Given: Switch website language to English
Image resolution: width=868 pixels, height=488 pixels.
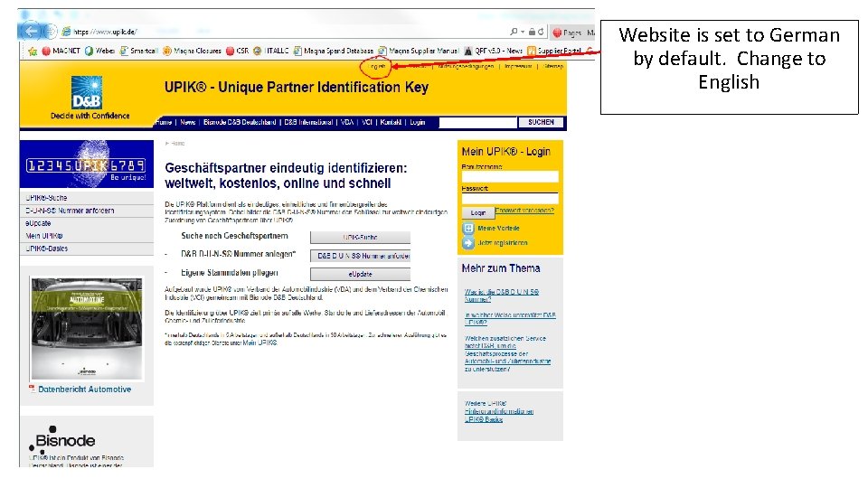Looking at the screenshot, I should 377,66.
